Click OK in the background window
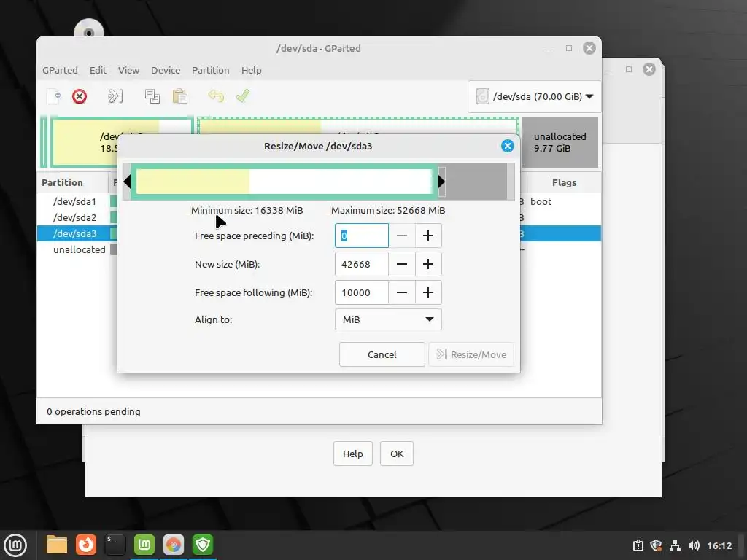The height and width of the screenshot is (560, 747). (x=397, y=454)
